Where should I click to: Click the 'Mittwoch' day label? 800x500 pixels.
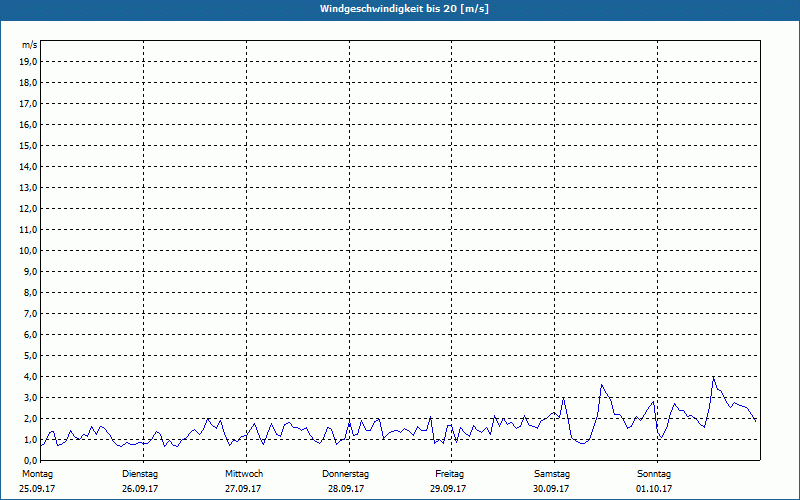pos(244,474)
